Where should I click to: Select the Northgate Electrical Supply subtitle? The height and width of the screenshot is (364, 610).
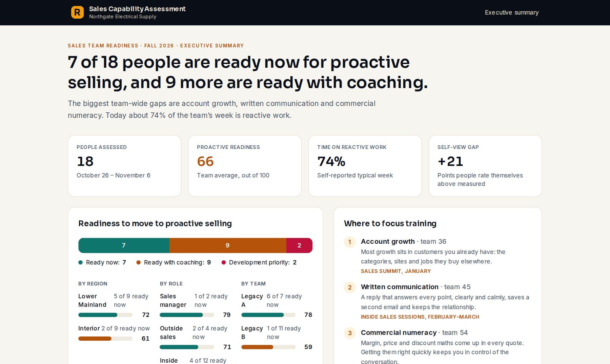[x=123, y=17]
